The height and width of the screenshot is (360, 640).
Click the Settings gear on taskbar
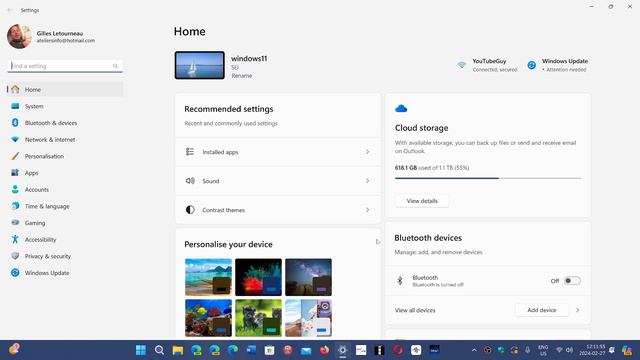(343, 350)
